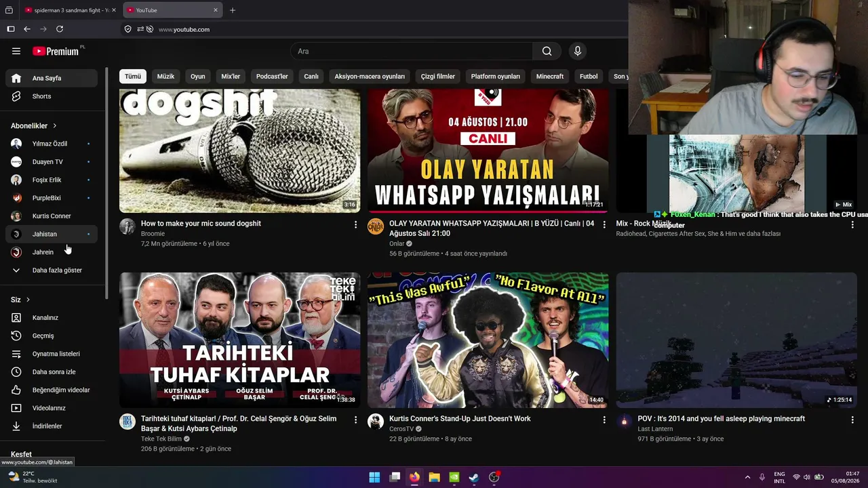Open more options for Minecraft POV video
Screen dimensions: 868x488
point(852,420)
